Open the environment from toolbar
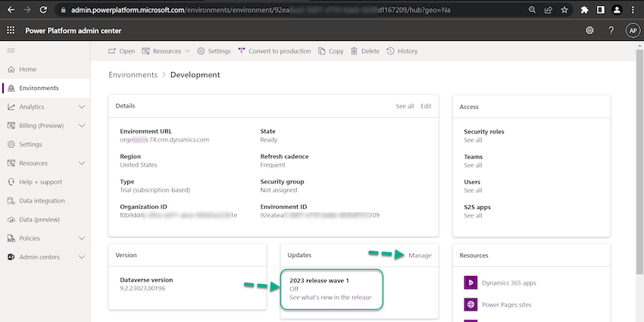Screen dimensions: 644x322 coord(121,52)
